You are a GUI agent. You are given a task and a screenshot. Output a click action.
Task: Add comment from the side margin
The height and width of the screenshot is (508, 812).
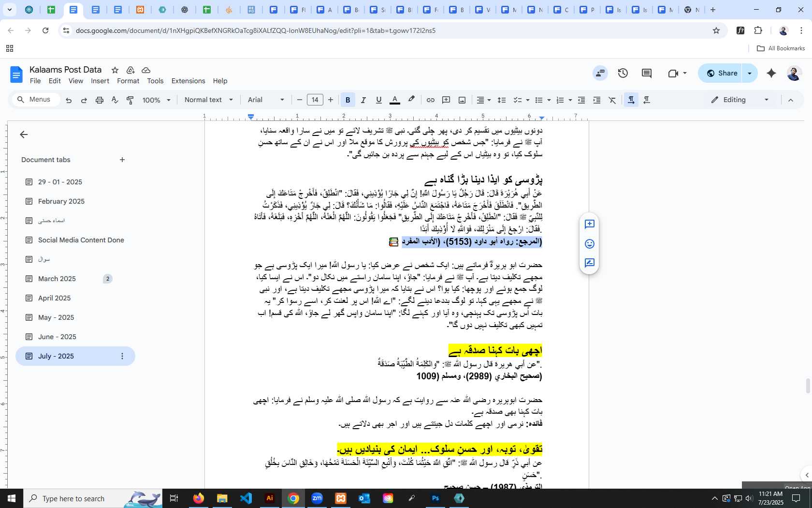589,224
